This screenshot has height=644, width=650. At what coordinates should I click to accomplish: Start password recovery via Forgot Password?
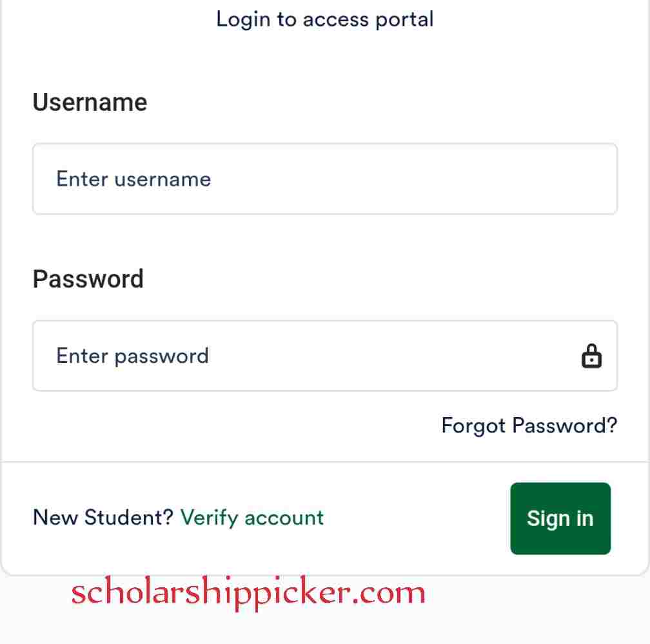pyautogui.click(x=529, y=425)
